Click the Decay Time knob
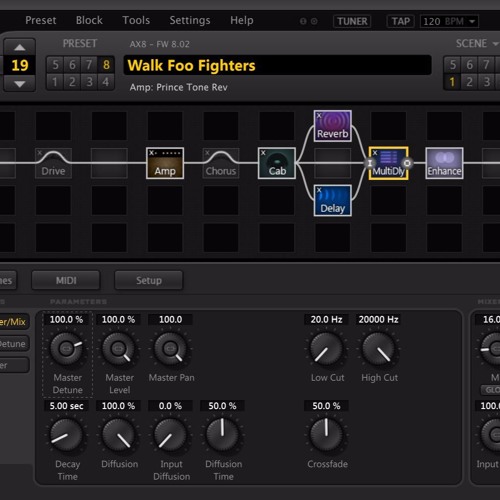The image size is (500, 500). pyautogui.click(x=66, y=435)
